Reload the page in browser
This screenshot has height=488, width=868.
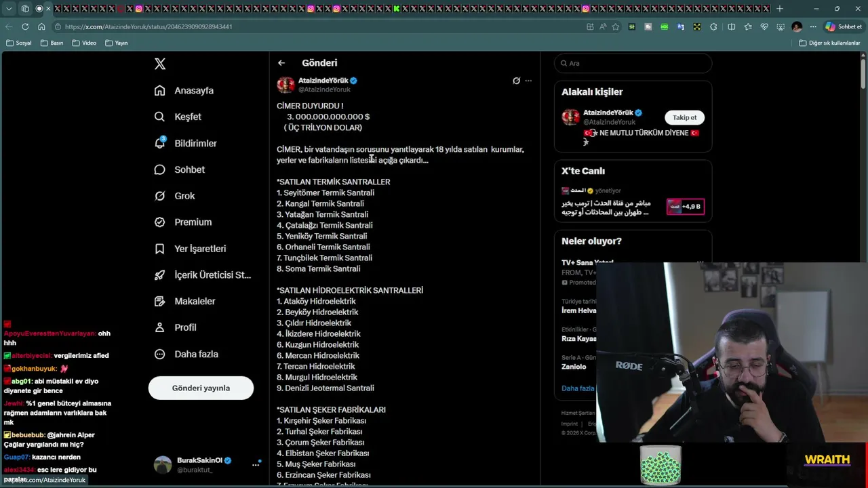(x=25, y=26)
